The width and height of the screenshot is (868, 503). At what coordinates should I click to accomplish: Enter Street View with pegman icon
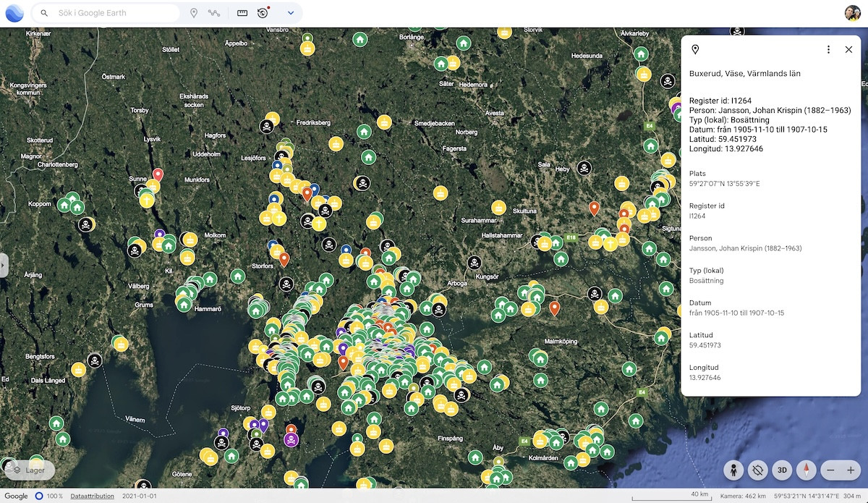coord(733,470)
